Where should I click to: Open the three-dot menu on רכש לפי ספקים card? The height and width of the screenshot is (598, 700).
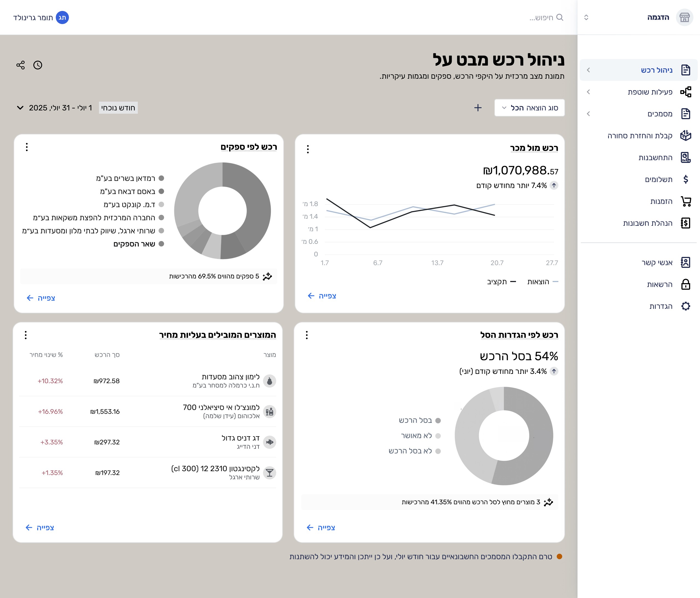click(x=27, y=147)
